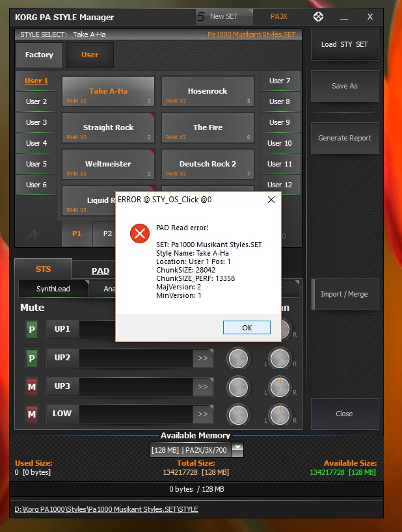Expand the Available Memory model dropdown

tap(237, 450)
